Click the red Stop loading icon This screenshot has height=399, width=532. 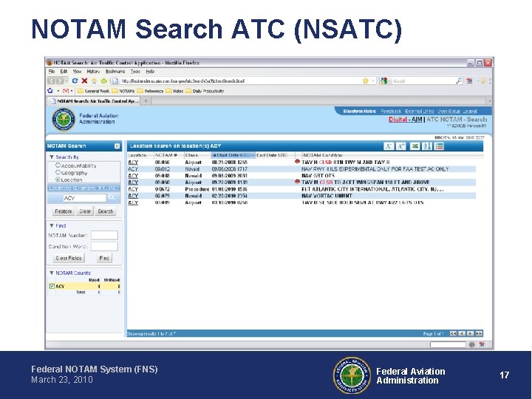click(84, 81)
